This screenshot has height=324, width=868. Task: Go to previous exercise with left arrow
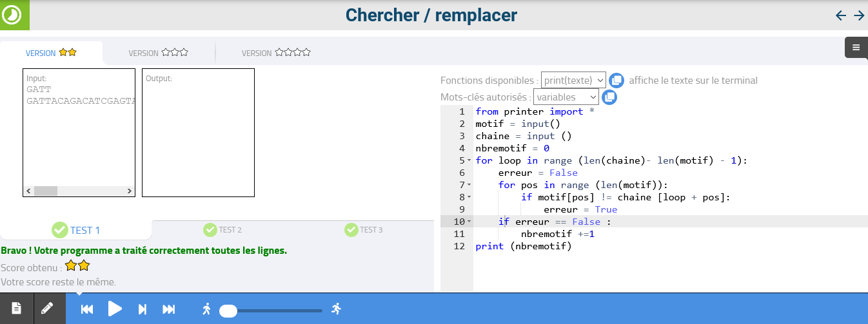pos(841,15)
